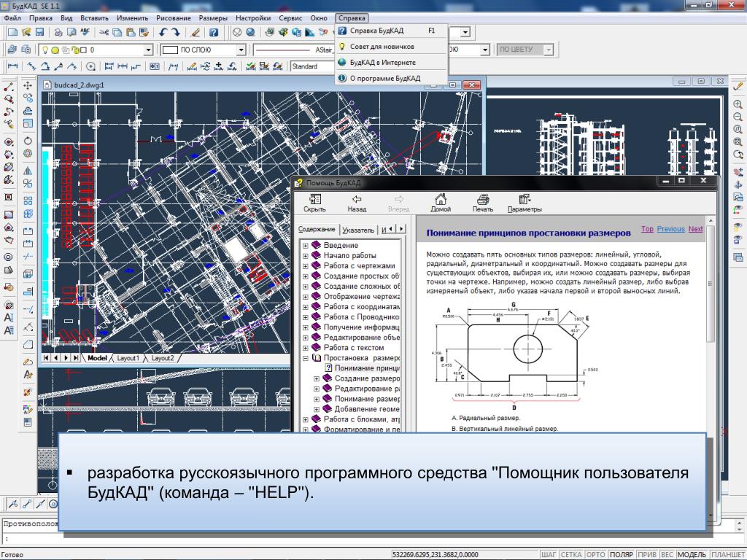Toggle ПОЛЯР tracking in status bar

pos(622,555)
